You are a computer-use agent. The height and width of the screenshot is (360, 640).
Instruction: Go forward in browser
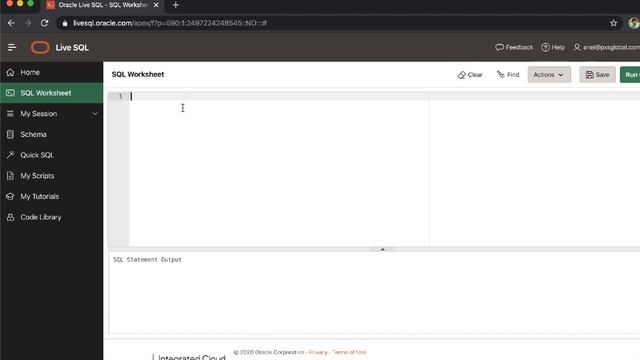28,23
